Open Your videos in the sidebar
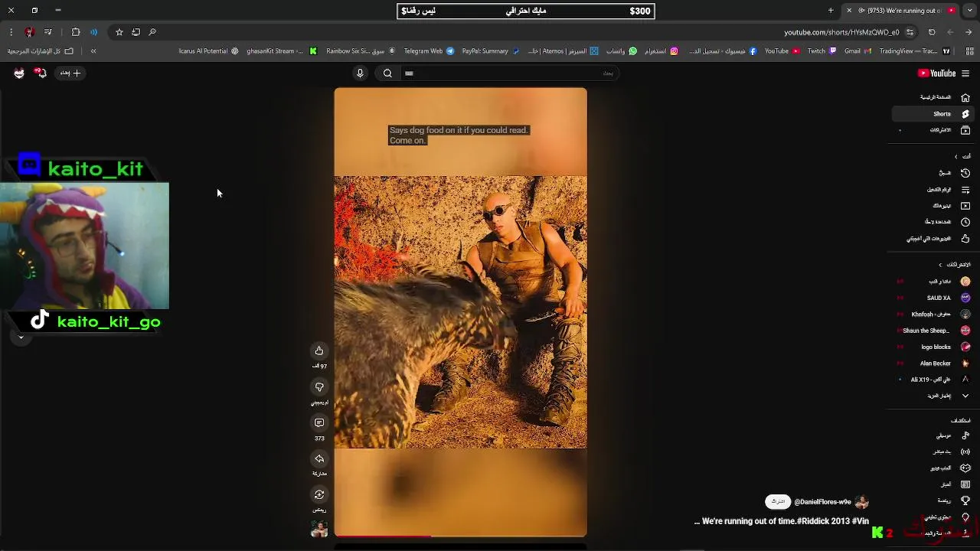This screenshot has width=980, height=551. coord(935,206)
